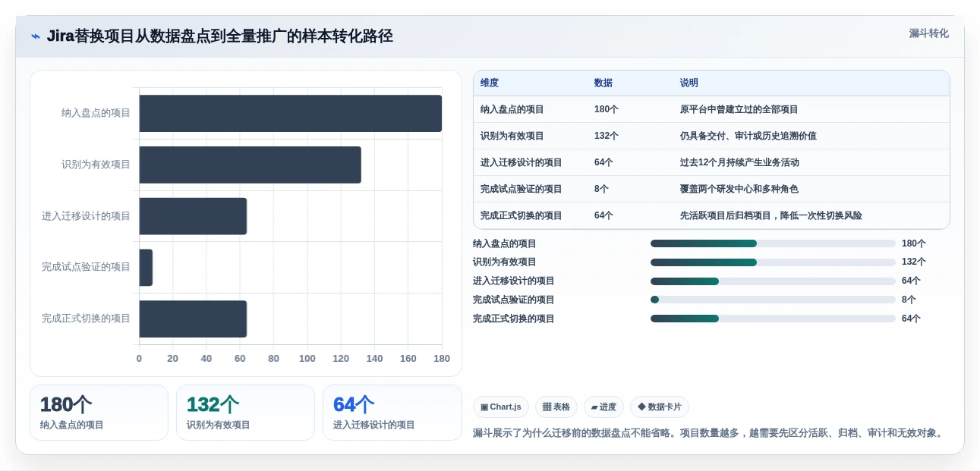The height and width of the screenshot is (471, 980).
Task: Click the 维度 table column header
Action: point(490,83)
